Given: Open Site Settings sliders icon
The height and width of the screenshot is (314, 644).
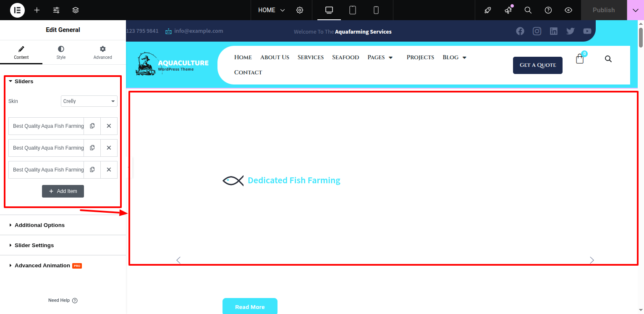Looking at the screenshot, I should pyautogui.click(x=56, y=10).
